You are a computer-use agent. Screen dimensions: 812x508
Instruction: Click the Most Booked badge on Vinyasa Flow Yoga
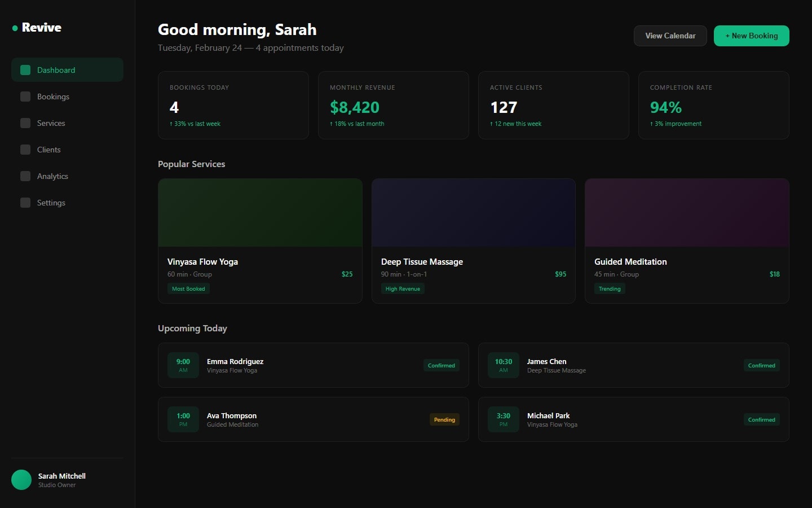(x=188, y=288)
